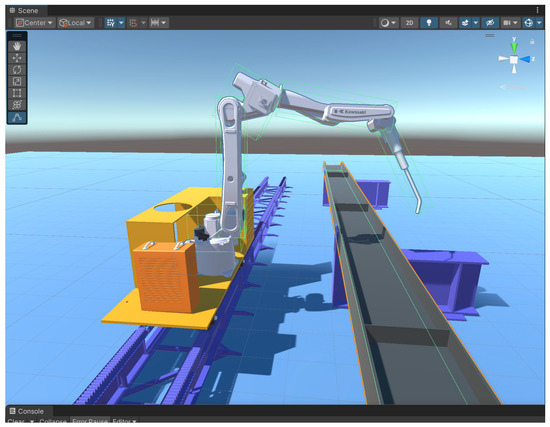The height and width of the screenshot is (427, 550).
Task: Toggle scene audio
Action: click(448, 23)
